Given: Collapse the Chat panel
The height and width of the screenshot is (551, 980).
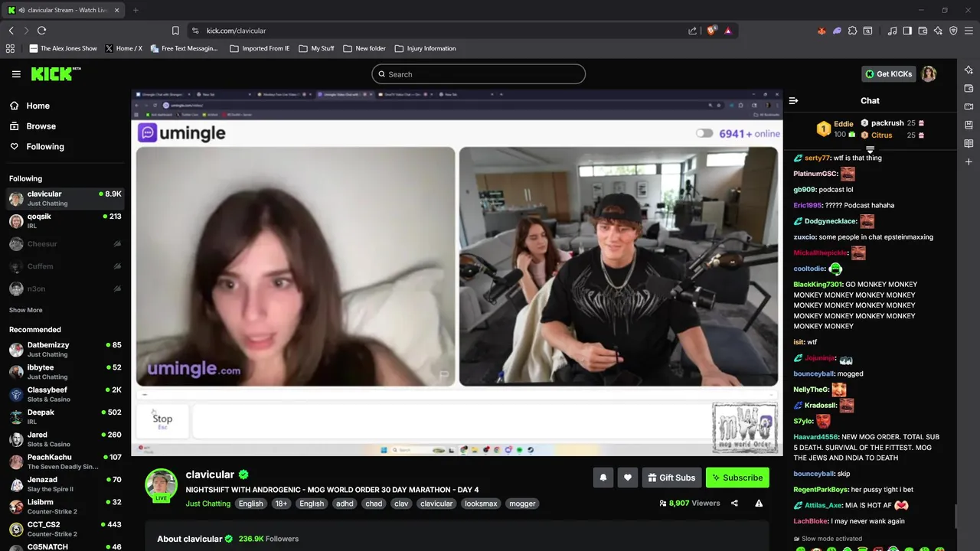Looking at the screenshot, I should [x=793, y=100].
